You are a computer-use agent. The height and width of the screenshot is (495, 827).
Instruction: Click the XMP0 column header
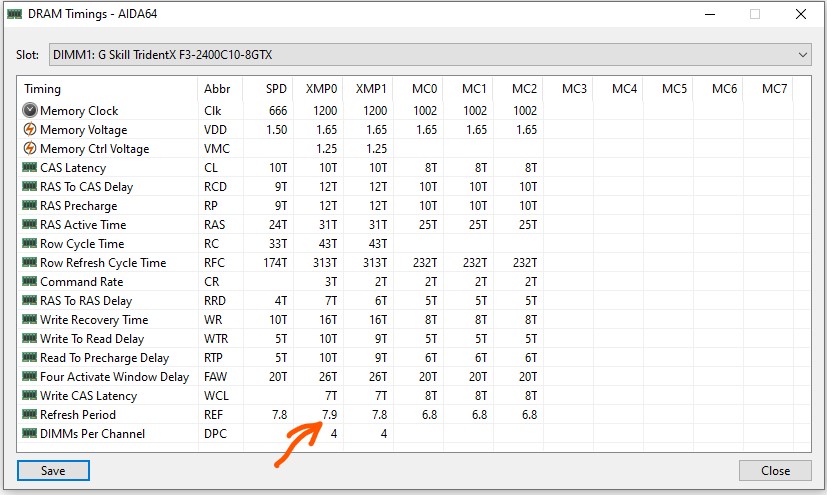click(x=318, y=89)
